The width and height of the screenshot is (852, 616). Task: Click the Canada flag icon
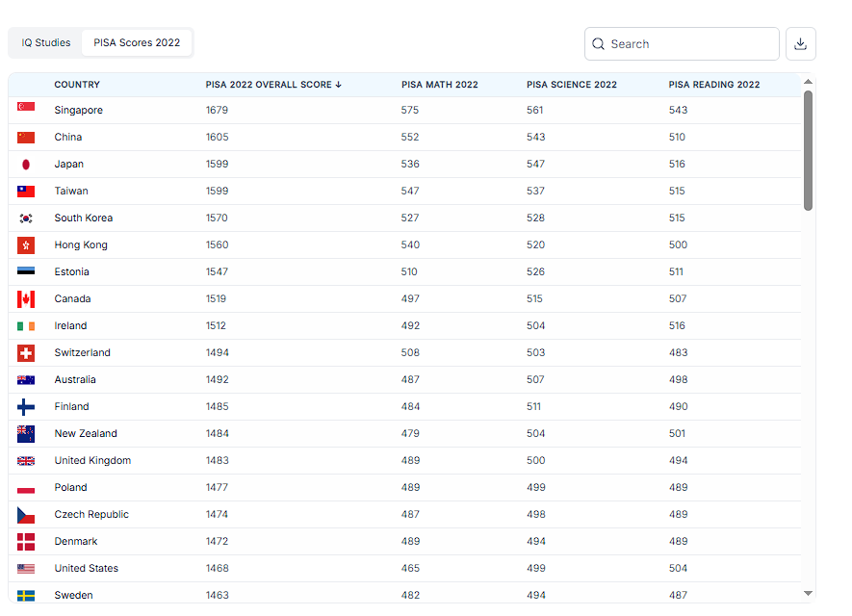click(x=26, y=299)
